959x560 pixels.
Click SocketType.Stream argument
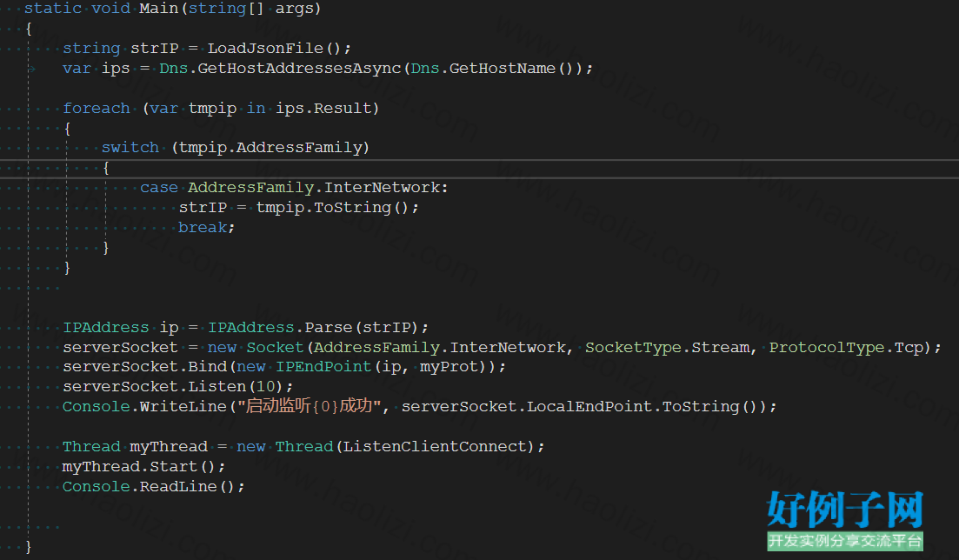667,348
